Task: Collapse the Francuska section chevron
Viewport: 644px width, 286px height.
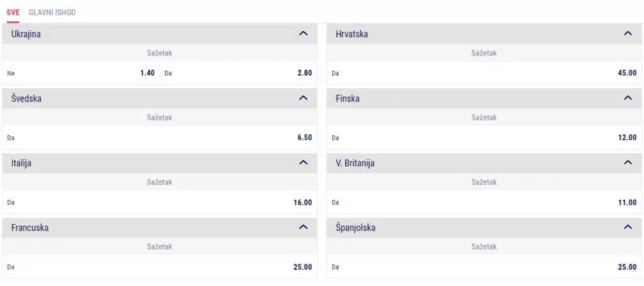Action: pos(303,227)
